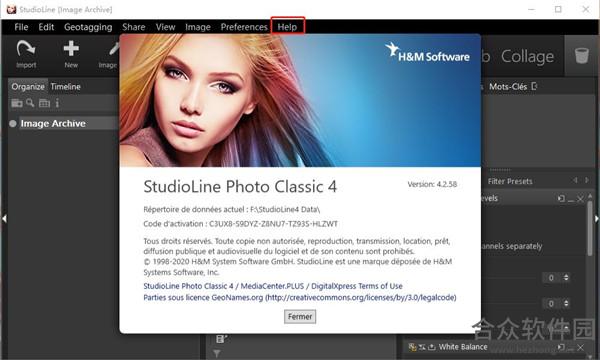Click the upload-style icon next to White Balance
The image size is (600, 360).
[432, 347]
